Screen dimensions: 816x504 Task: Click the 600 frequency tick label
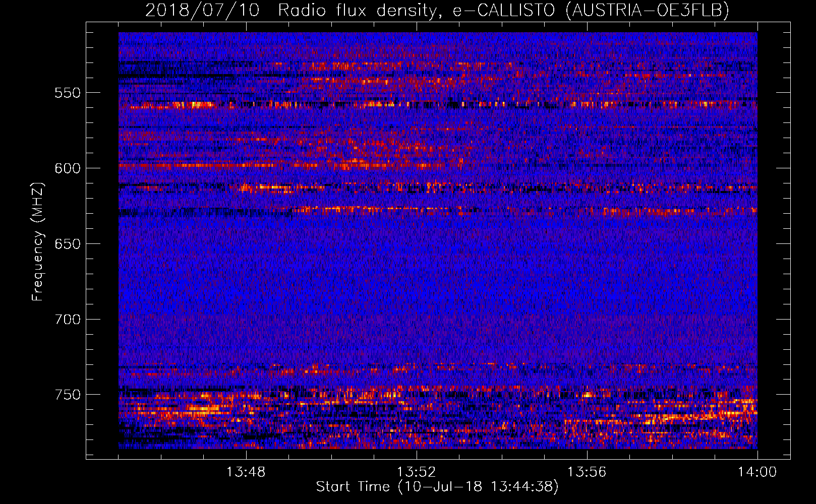tap(68, 168)
